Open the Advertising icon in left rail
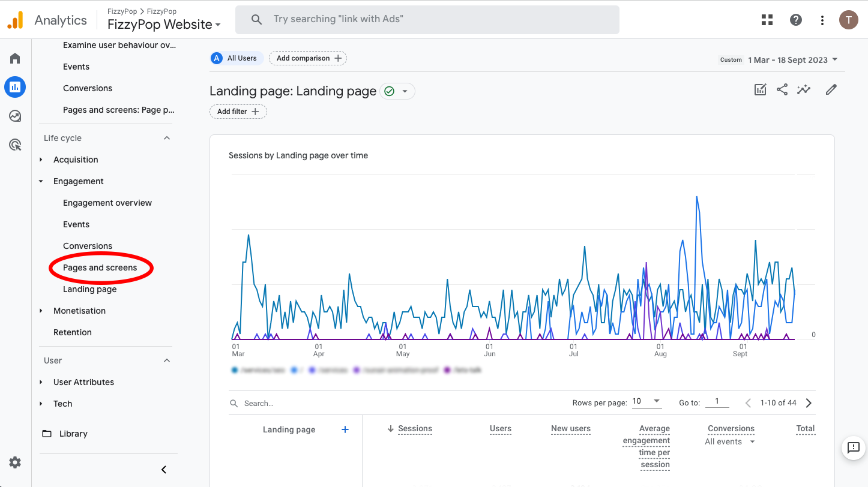The width and height of the screenshot is (868, 487). point(15,145)
